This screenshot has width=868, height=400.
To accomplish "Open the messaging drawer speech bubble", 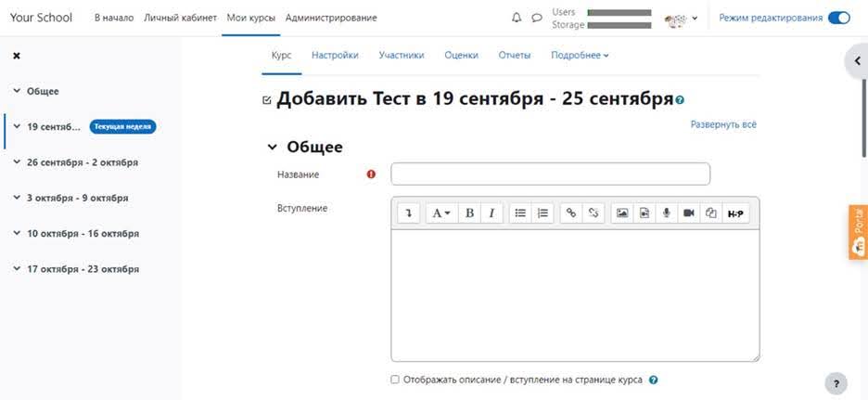I will pyautogui.click(x=536, y=18).
